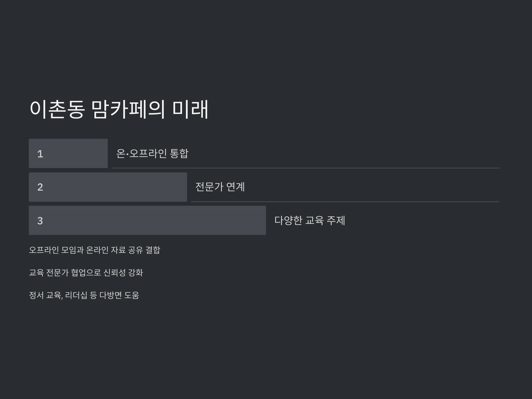Click the word '주제' in the third label
532x399 pixels.
click(x=336, y=220)
